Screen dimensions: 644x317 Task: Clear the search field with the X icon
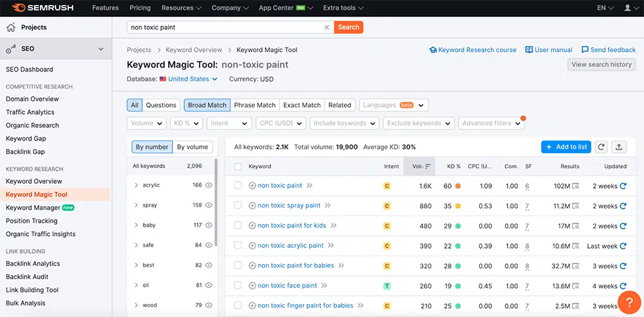(327, 27)
